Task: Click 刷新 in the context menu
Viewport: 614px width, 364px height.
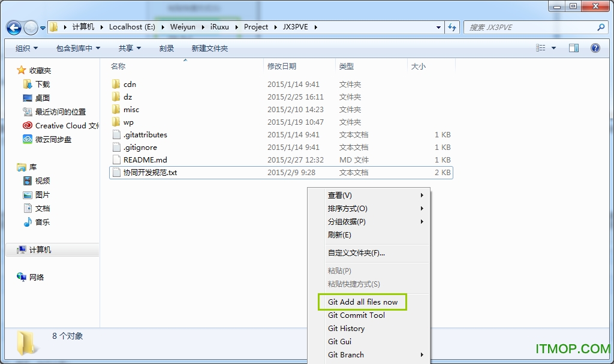Action: point(339,234)
